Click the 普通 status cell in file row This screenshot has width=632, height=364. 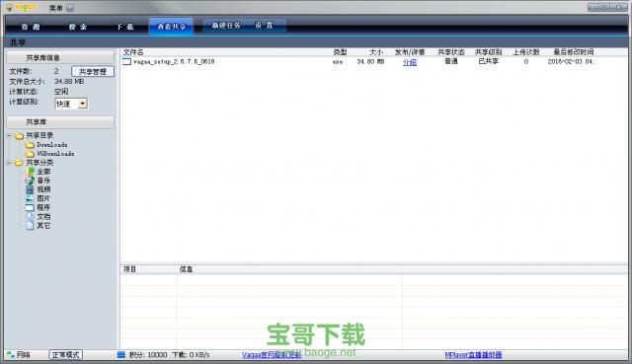451,61
